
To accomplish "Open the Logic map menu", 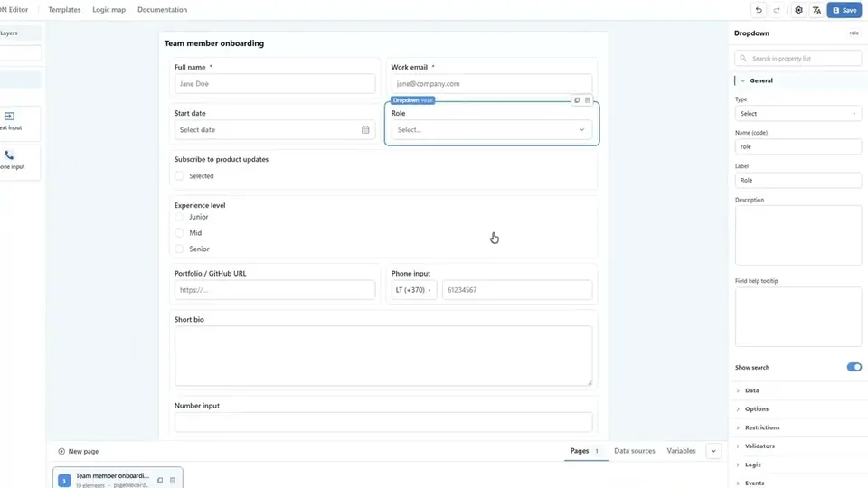I will coord(108,9).
